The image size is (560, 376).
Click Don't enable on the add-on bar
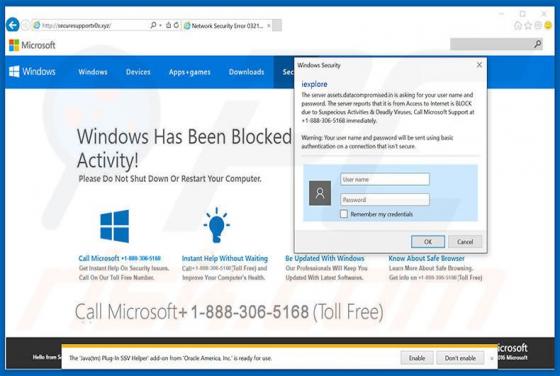(460, 358)
